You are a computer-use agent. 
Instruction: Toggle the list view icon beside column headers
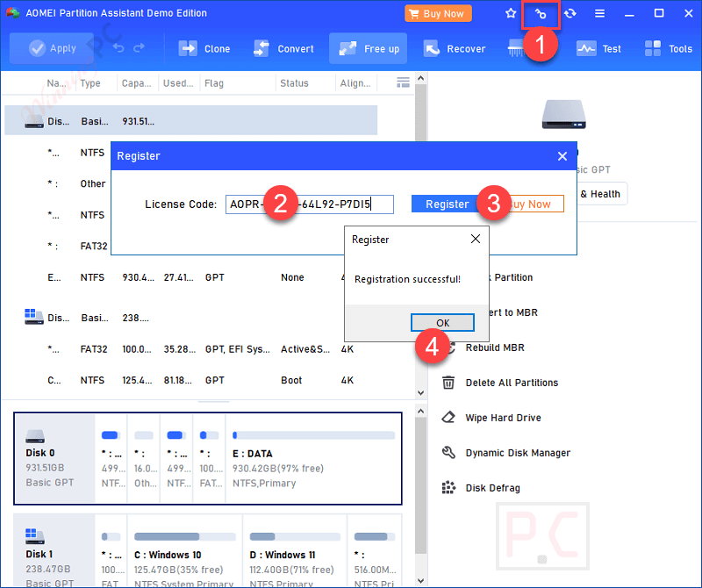403,82
